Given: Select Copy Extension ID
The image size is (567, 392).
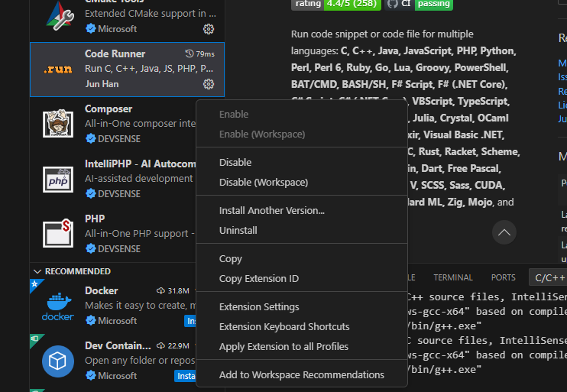Looking at the screenshot, I should tap(258, 278).
